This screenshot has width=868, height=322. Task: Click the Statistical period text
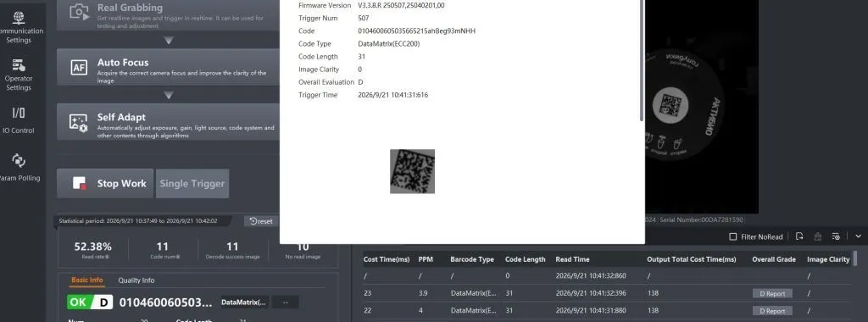(x=138, y=221)
